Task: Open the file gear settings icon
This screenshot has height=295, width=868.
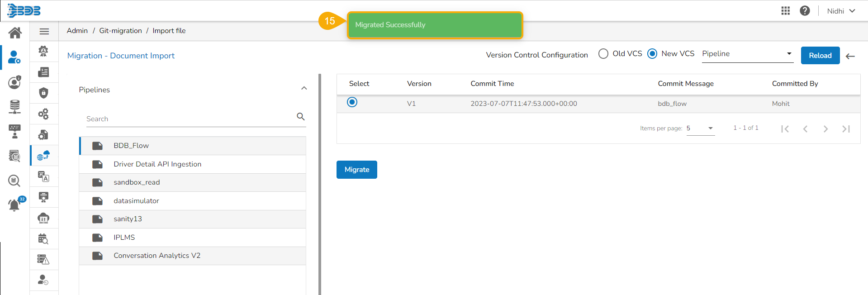Action: [x=43, y=134]
